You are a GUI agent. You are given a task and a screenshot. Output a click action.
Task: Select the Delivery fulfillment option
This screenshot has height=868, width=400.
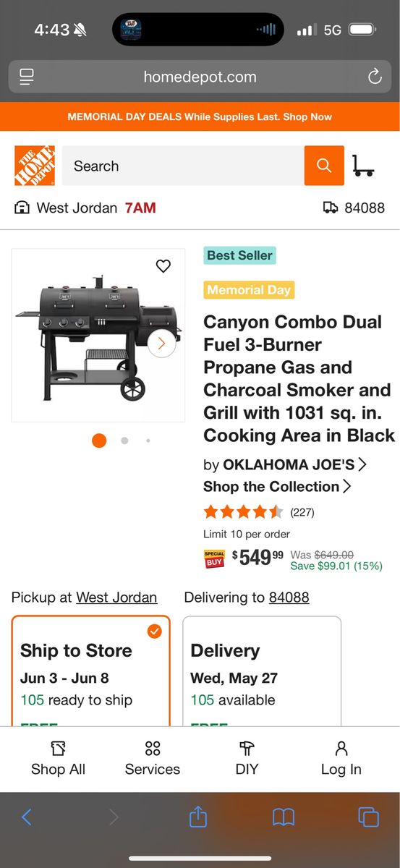[x=262, y=671]
